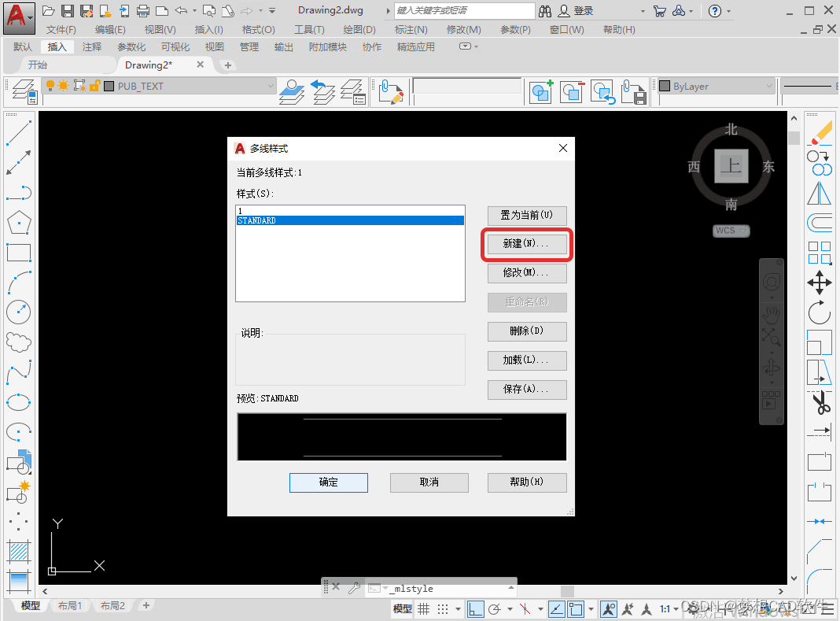This screenshot has height=621, width=840.
Task: Toggle 2D object snap in status bar
Action: click(x=576, y=608)
